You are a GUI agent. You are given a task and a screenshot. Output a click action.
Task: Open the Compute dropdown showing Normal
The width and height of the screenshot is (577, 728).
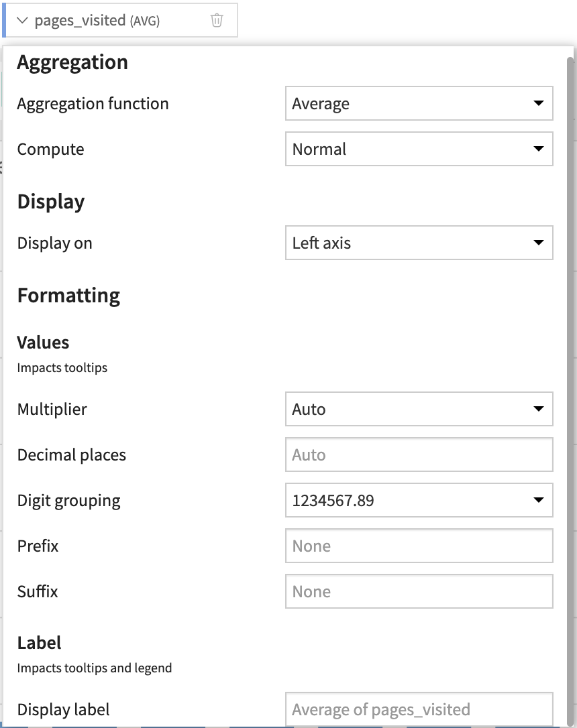419,149
